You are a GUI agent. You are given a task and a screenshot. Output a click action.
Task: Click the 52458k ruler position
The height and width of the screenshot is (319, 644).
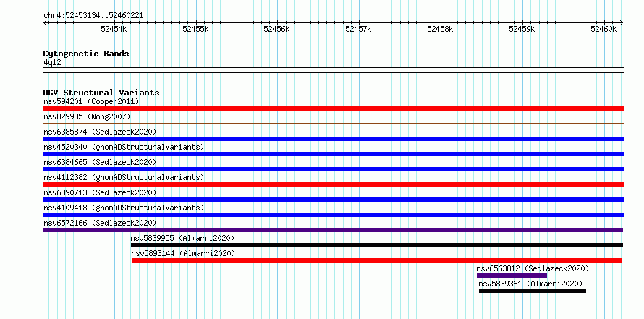coord(440,29)
